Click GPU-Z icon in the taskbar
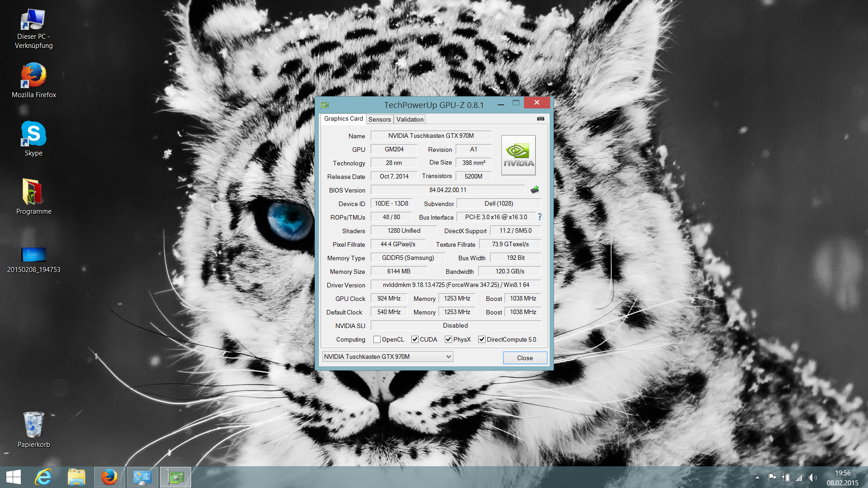868x488 pixels. [x=175, y=477]
